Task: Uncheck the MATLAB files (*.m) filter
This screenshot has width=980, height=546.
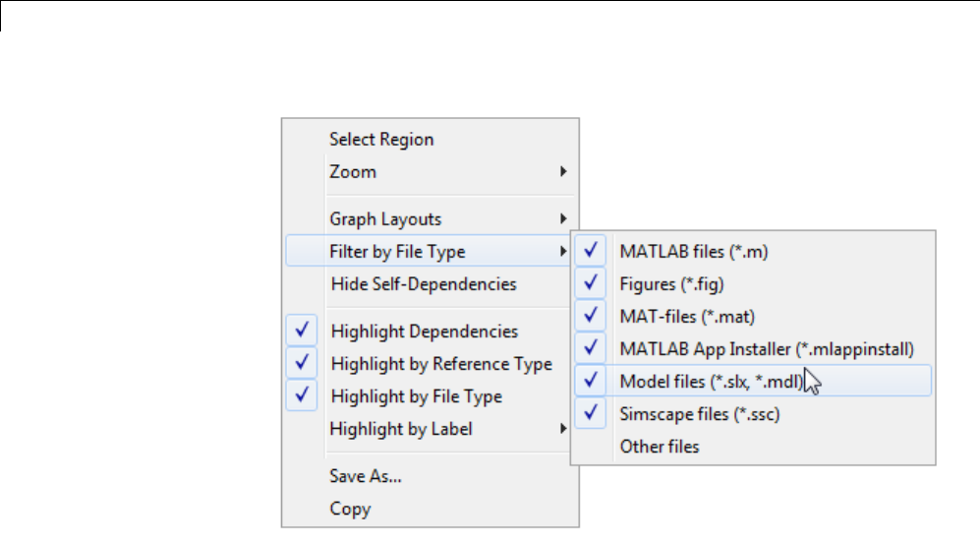Action: point(693,252)
